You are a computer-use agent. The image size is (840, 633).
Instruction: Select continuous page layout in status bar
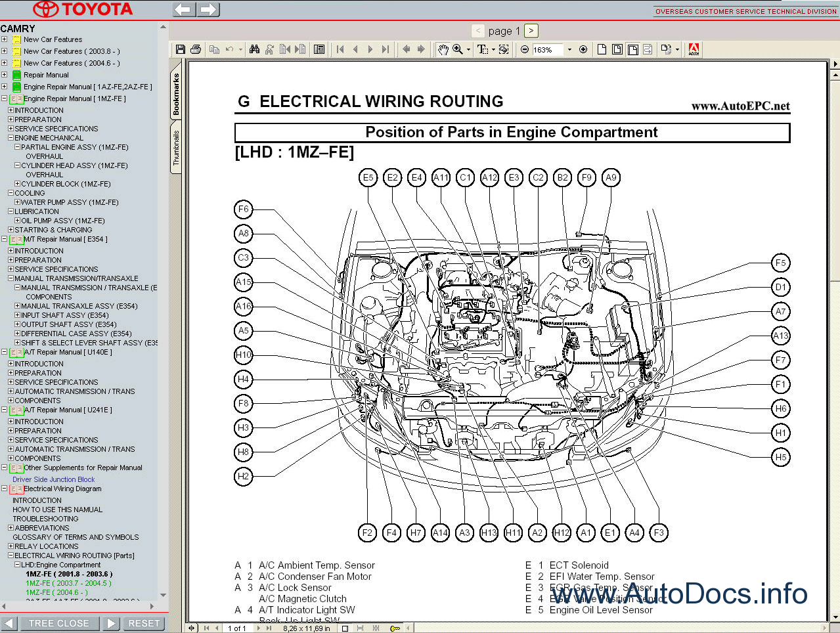[x=360, y=628]
